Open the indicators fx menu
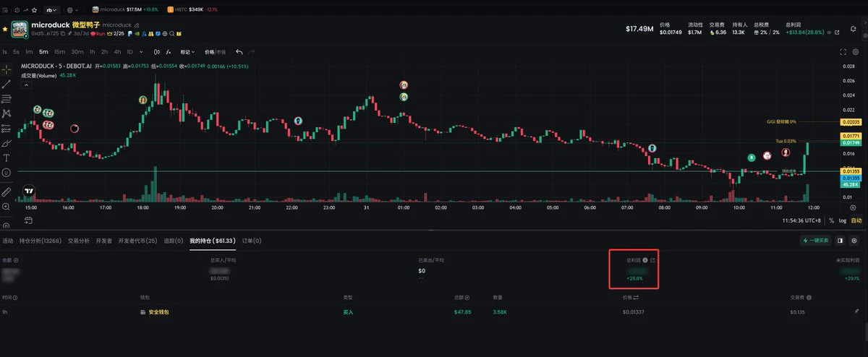 click(x=169, y=52)
